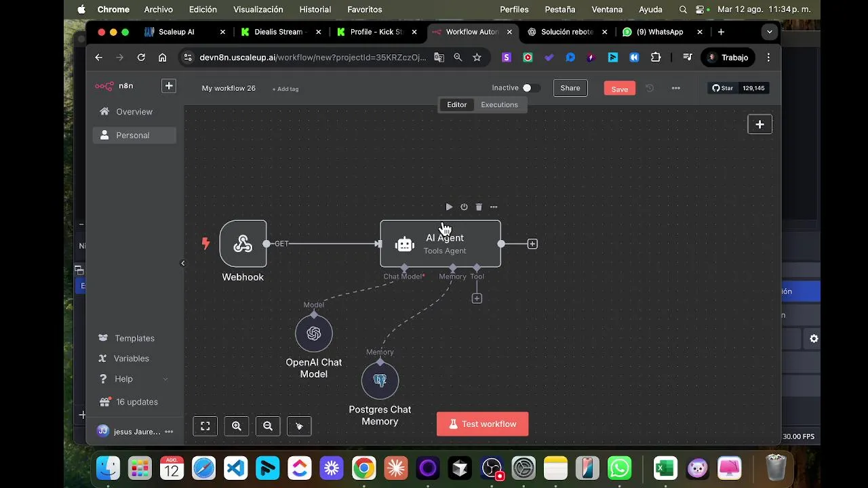868x488 pixels.
Task: Close the Solución rebote browser tab
Action: coord(604,32)
